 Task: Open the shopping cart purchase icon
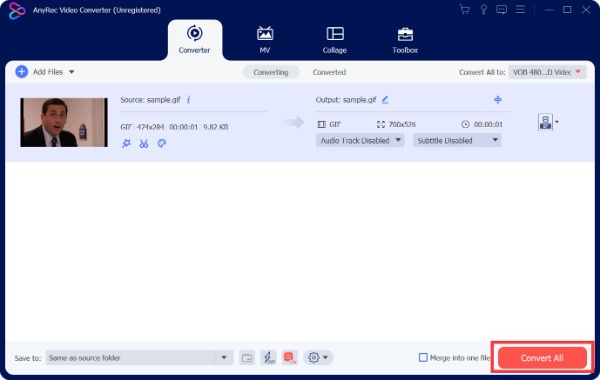point(464,10)
